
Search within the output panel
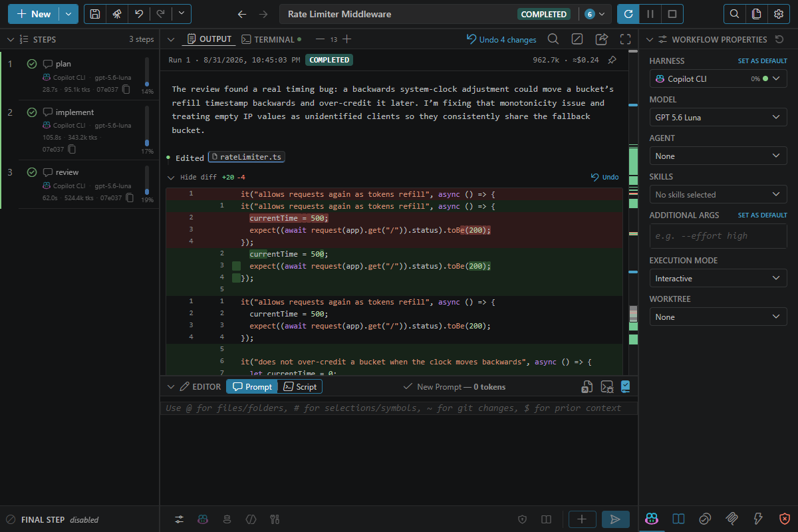553,39
